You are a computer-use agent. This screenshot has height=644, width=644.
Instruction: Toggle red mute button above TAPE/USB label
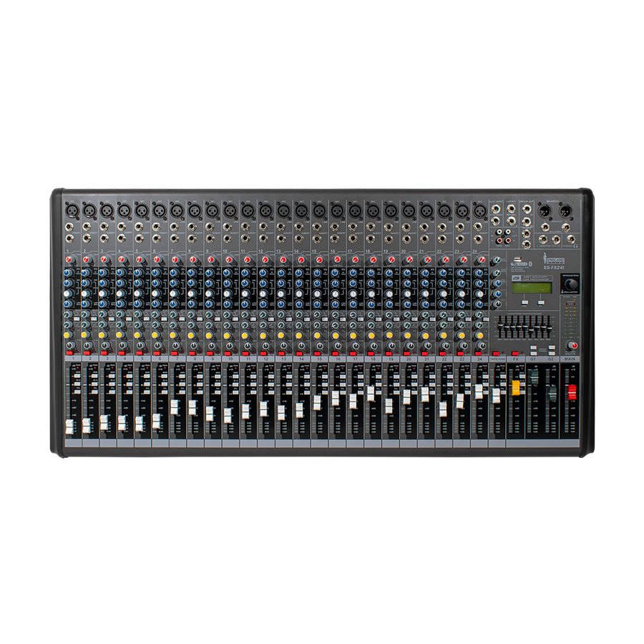pos(496,353)
